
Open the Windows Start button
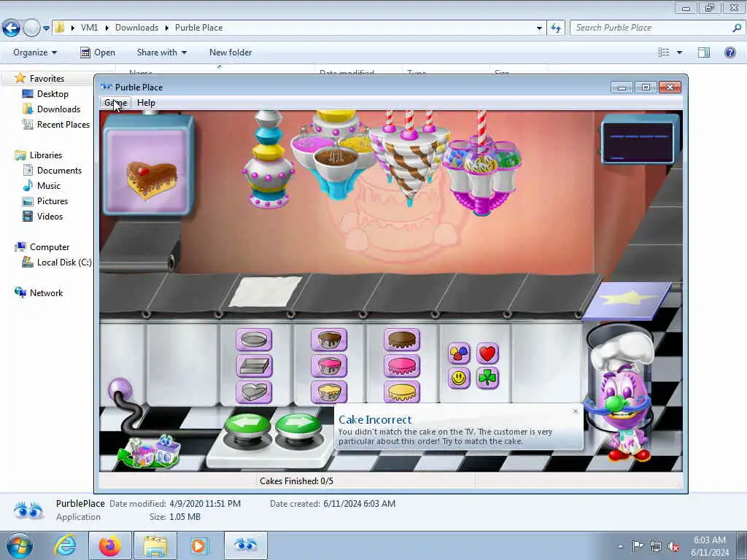click(19, 545)
